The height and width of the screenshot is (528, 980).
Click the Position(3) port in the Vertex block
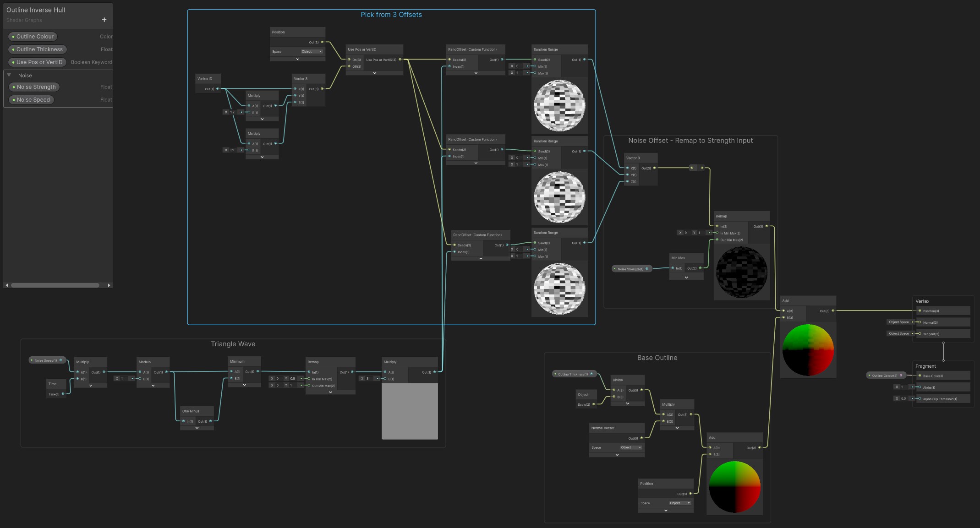pos(920,311)
